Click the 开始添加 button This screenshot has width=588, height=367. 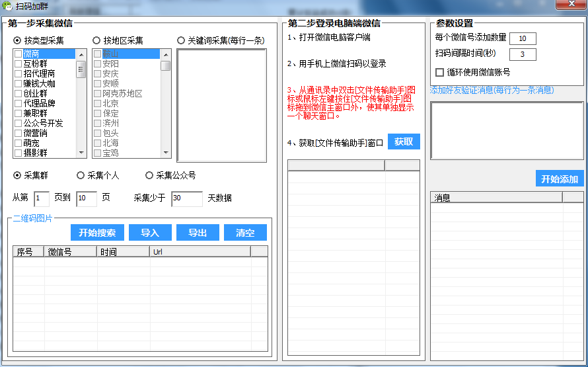coord(560,179)
